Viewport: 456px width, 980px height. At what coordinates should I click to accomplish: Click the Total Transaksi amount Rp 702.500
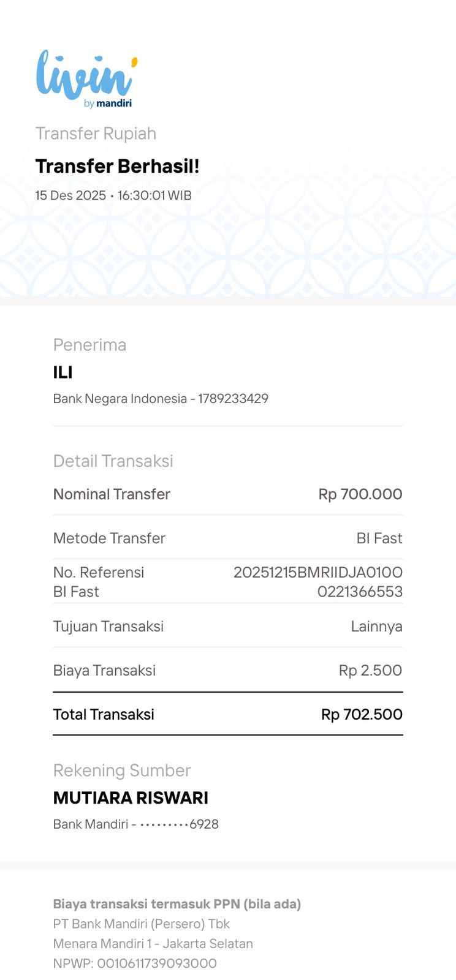(362, 715)
